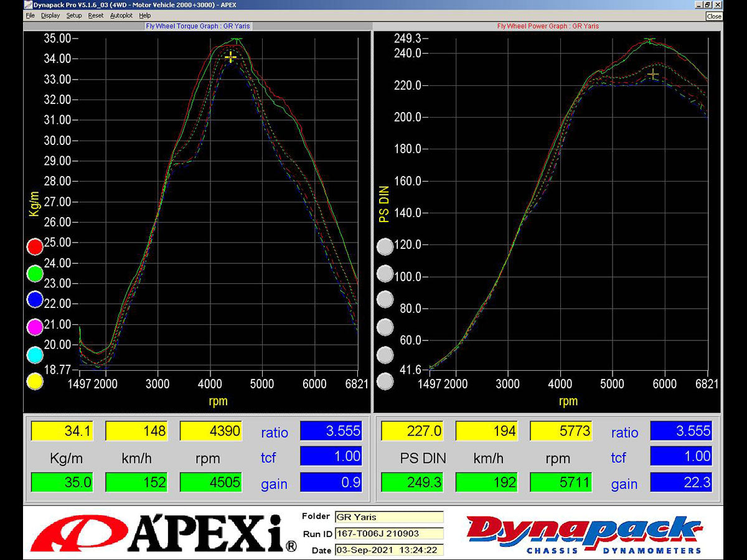This screenshot has width=747, height=560.
Task: Open the Reset menu
Action: coord(95,16)
